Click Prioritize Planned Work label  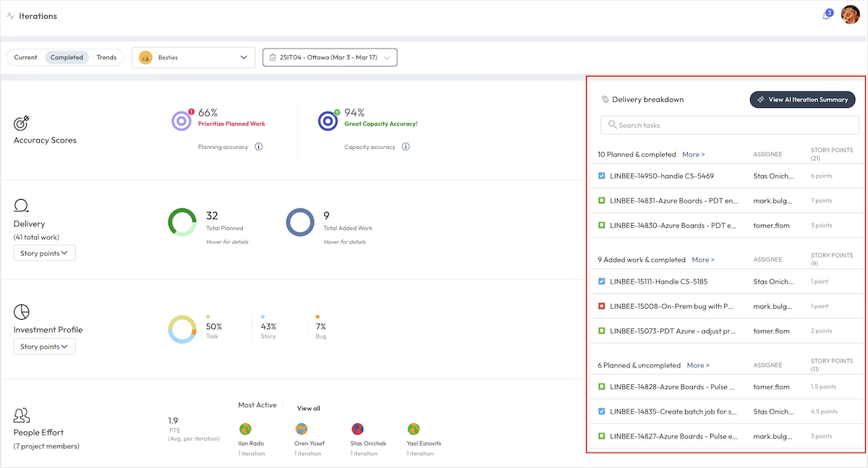coord(231,124)
